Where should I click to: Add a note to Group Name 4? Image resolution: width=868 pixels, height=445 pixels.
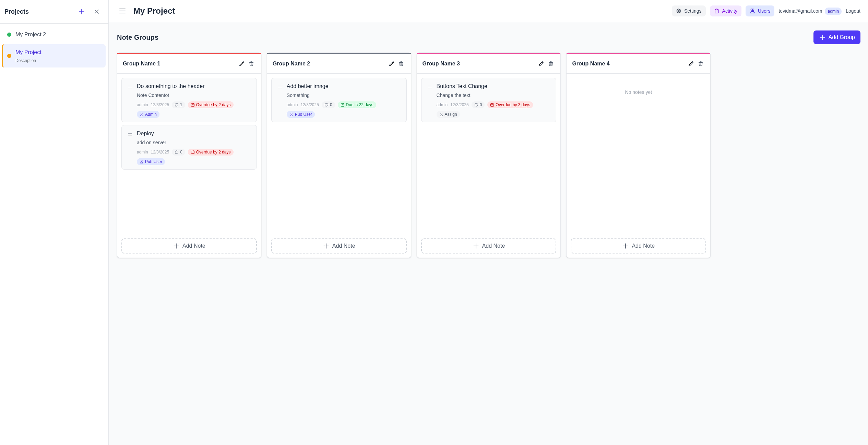[638, 246]
